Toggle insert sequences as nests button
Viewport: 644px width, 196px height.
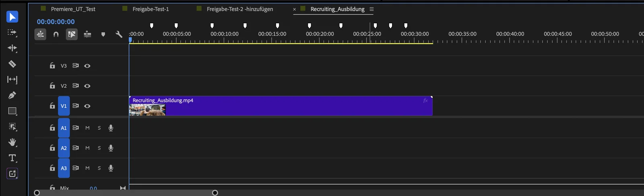tap(40, 35)
